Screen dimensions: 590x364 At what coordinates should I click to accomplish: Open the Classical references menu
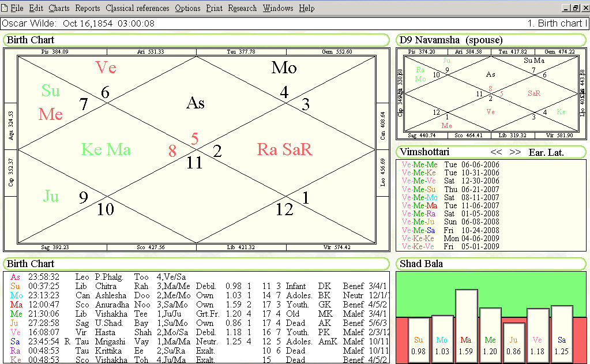(x=137, y=8)
